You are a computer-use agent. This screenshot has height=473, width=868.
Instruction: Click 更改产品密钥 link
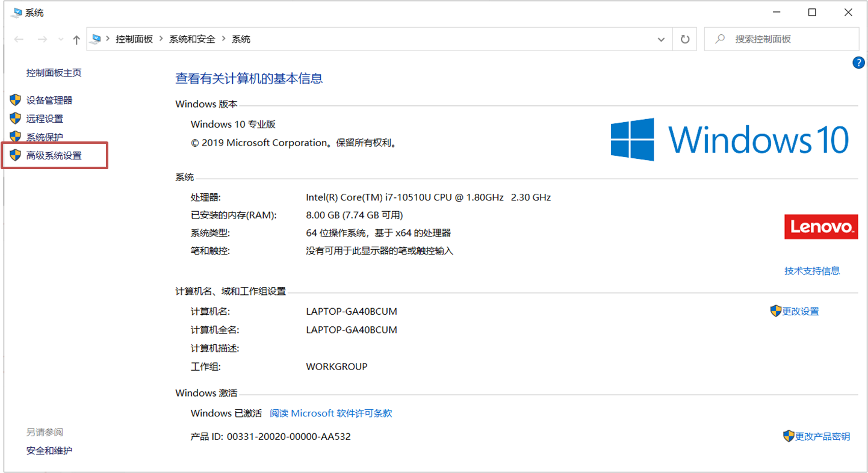point(822,437)
